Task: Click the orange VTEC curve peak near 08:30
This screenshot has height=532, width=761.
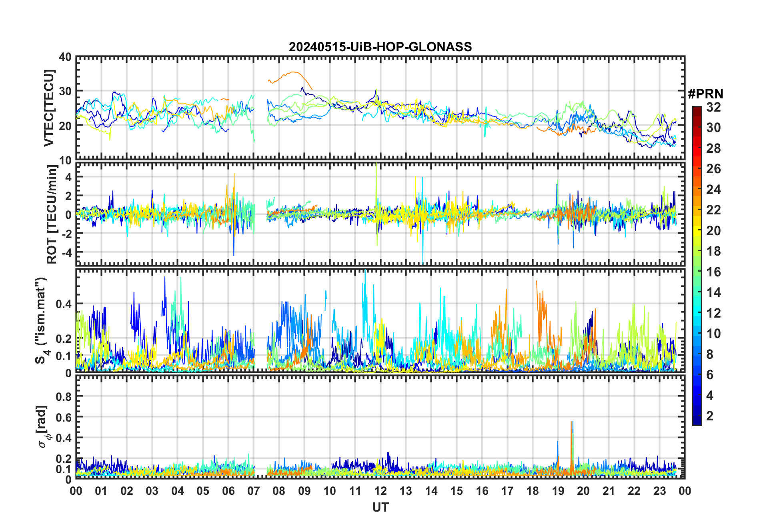Action: 294,72
